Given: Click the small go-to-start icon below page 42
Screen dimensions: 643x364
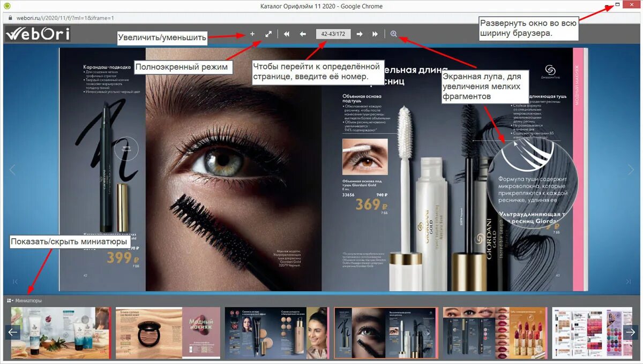Looking at the screenshot, I should (x=16, y=282).
